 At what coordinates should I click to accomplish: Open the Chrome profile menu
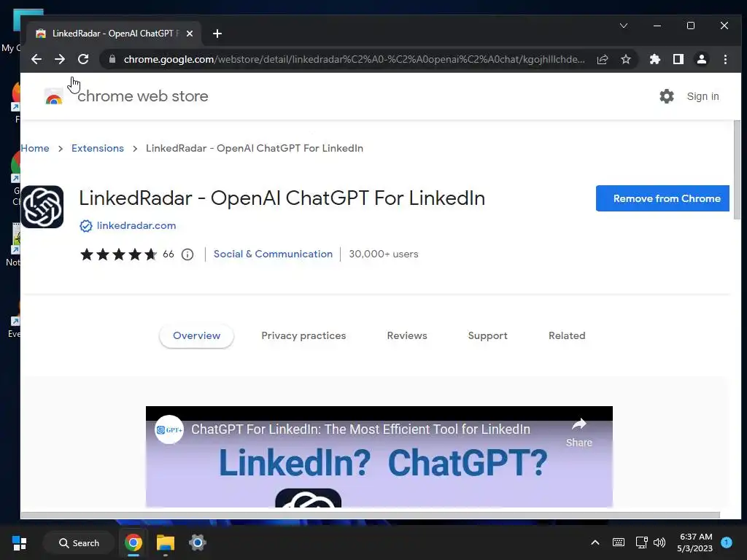point(702,59)
